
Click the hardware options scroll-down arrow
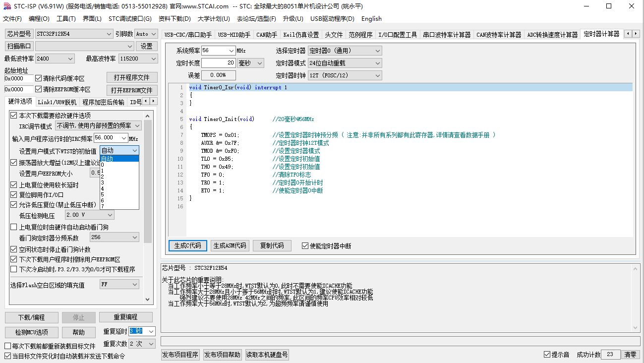click(x=148, y=299)
